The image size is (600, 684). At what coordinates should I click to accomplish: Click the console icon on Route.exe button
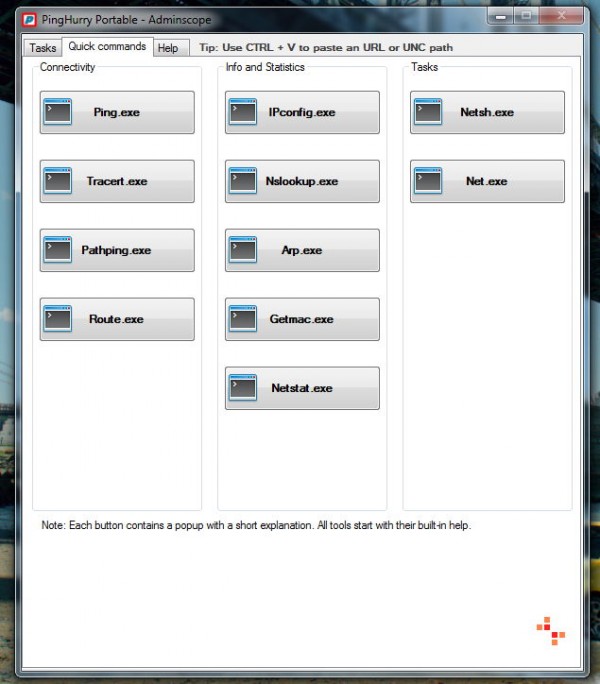(58, 318)
